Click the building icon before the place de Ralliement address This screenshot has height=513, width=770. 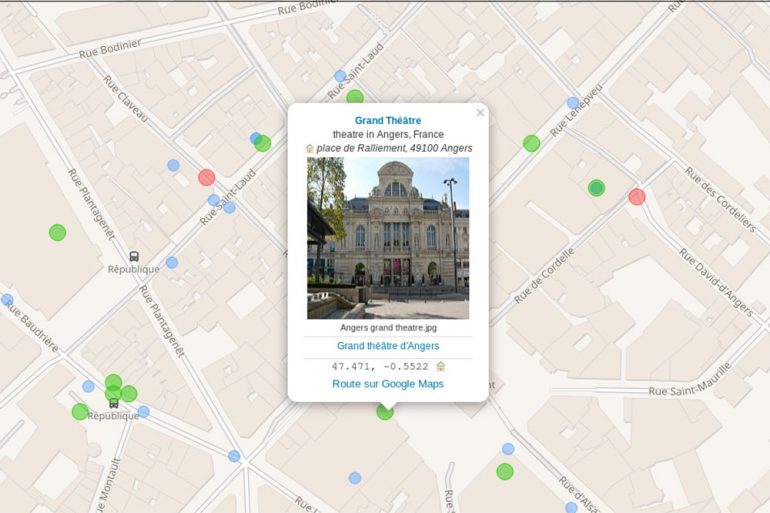click(310, 148)
